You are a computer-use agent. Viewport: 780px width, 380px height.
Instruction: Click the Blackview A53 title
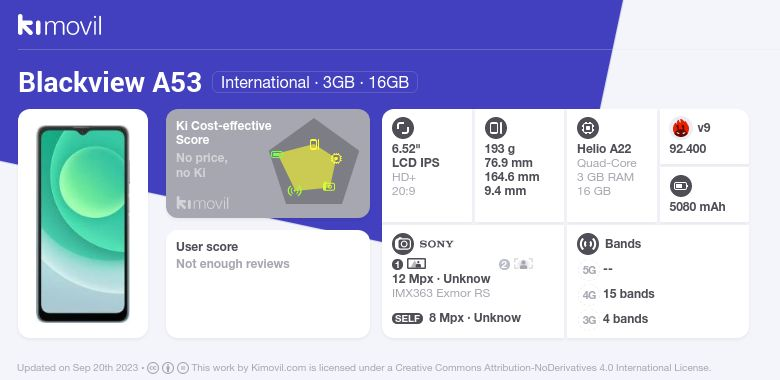(x=110, y=82)
